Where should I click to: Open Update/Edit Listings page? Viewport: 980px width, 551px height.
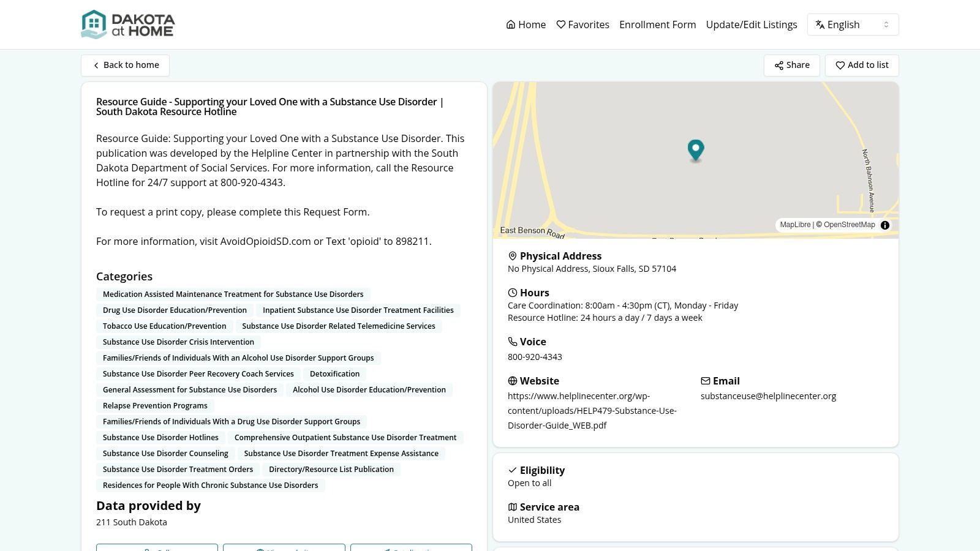point(752,24)
